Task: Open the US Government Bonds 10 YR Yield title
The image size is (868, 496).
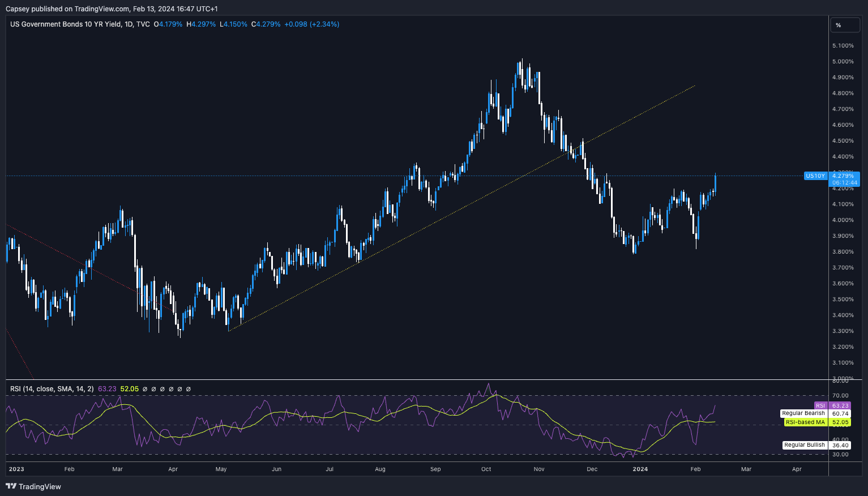Action: [65, 24]
